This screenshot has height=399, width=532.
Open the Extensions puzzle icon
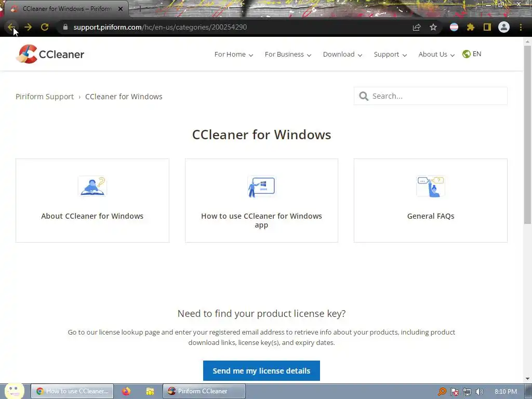point(471,27)
